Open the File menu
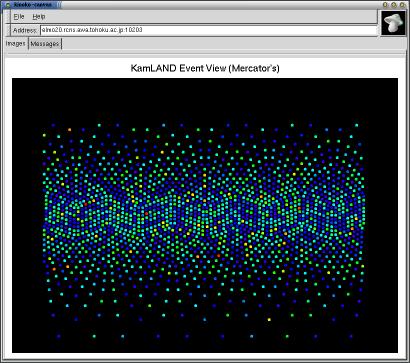Screen dimensions: 410x363 coord(19,17)
